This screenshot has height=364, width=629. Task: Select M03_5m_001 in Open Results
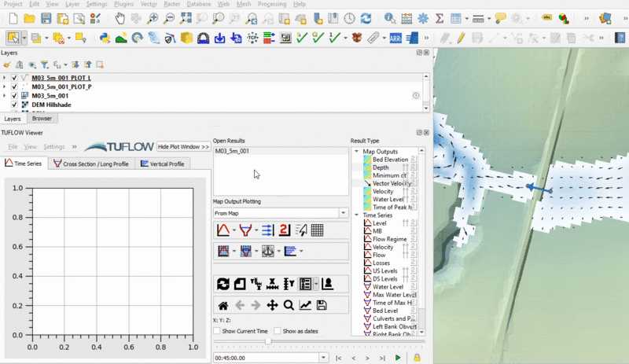[233, 151]
